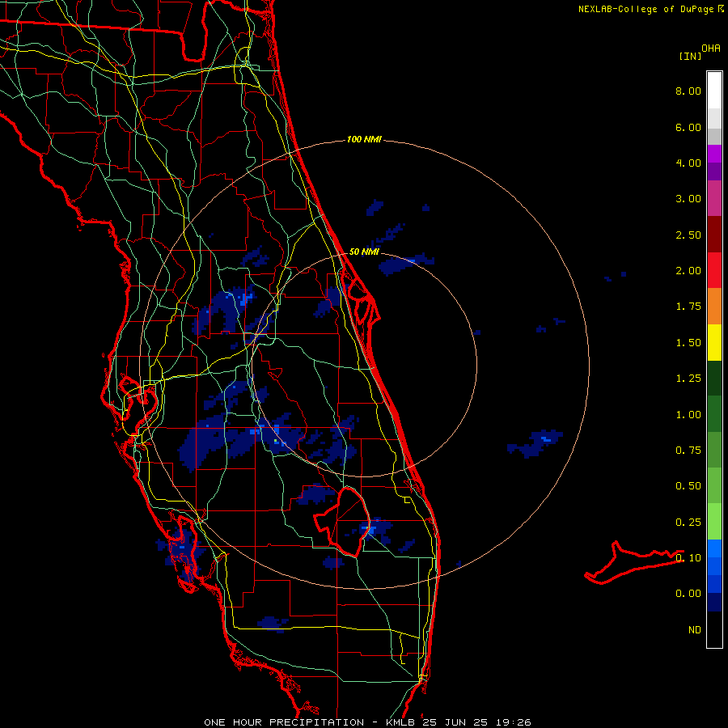Viewport: 728px width, 728px height.
Task: Click the 6.00 value label on scale
Action: (x=688, y=127)
